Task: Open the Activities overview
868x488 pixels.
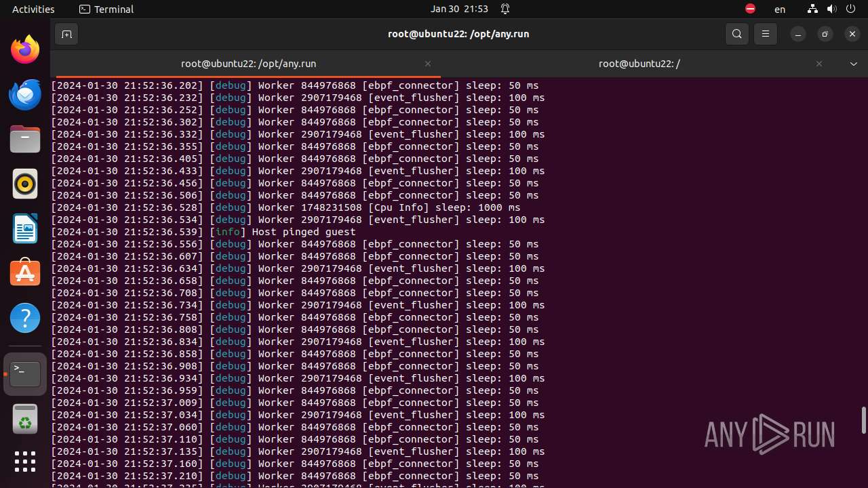Action: point(33,9)
